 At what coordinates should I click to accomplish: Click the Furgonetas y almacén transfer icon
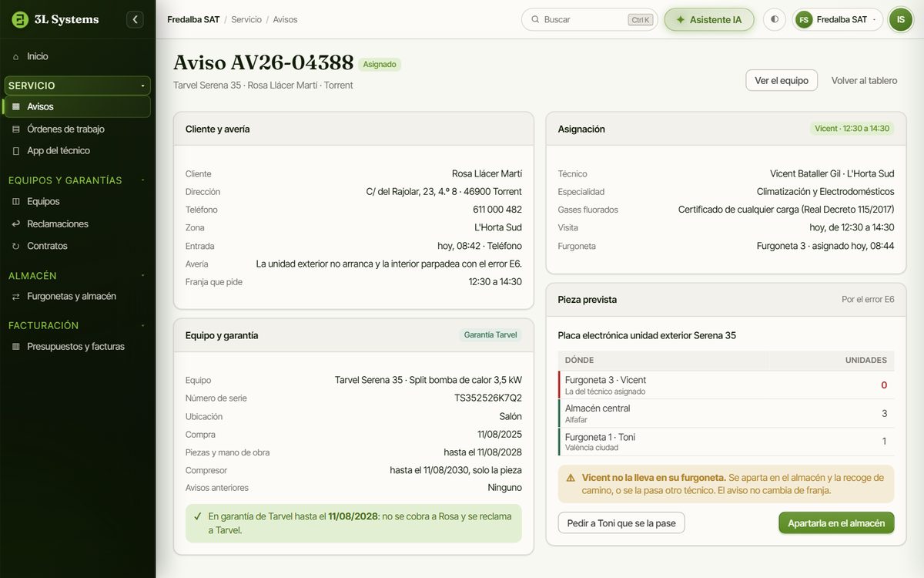tap(16, 297)
